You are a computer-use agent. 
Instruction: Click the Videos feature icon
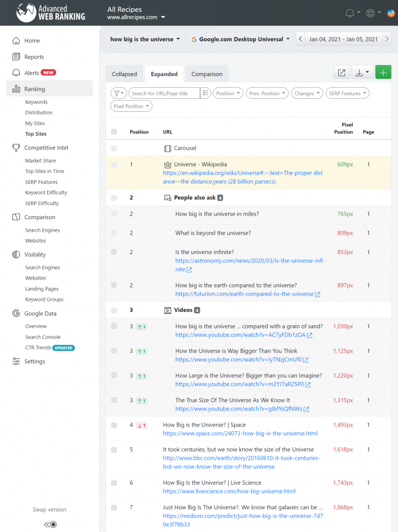pos(168,310)
